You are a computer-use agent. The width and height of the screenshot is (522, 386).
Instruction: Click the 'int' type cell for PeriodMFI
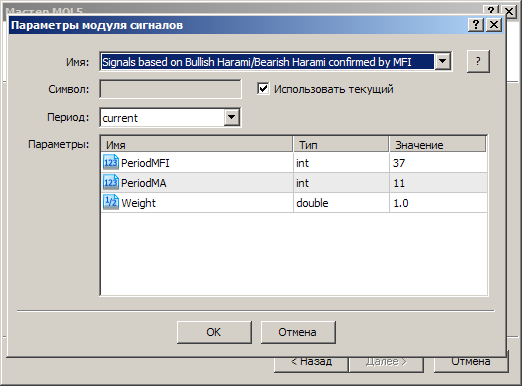[x=341, y=163]
